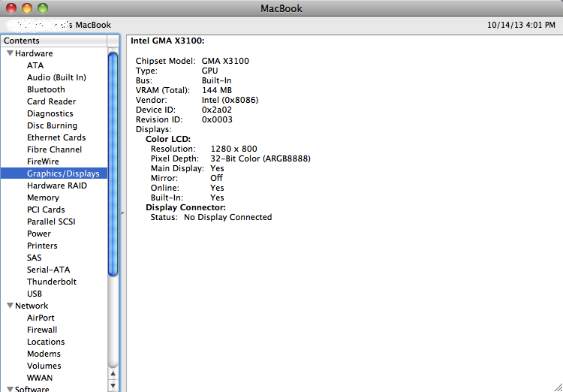This screenshot has width=563, height=392.
Task: Click the Network category label
Action: pos(32,306)
